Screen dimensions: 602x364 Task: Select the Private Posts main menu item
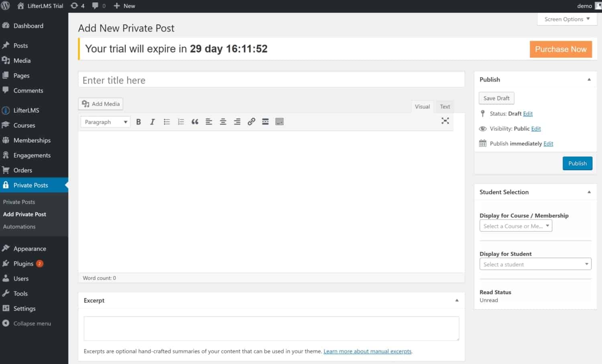[34, 185]
